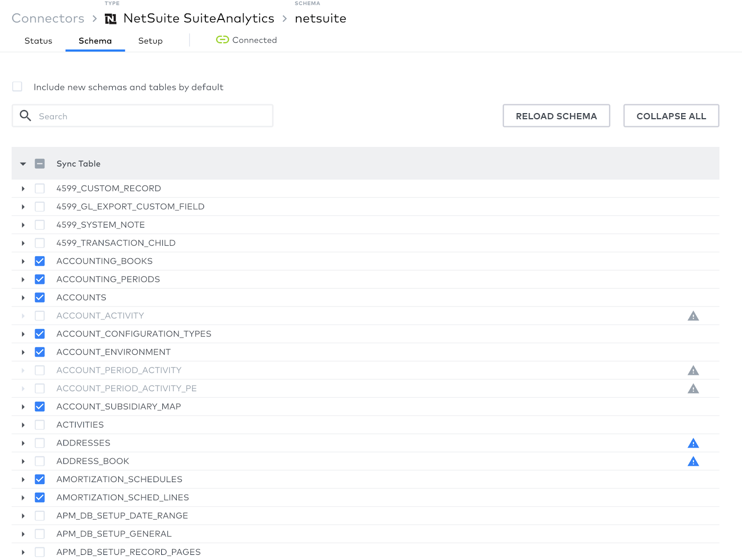Expand the APM_DB_SETUP_DATE_RANGE row
The height and width of the screenshot is (560, 742).
coord(23,516)
